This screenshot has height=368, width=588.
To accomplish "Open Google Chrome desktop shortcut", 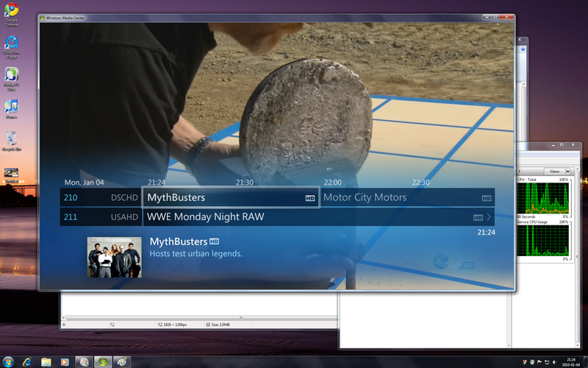I will coord(11,15).
